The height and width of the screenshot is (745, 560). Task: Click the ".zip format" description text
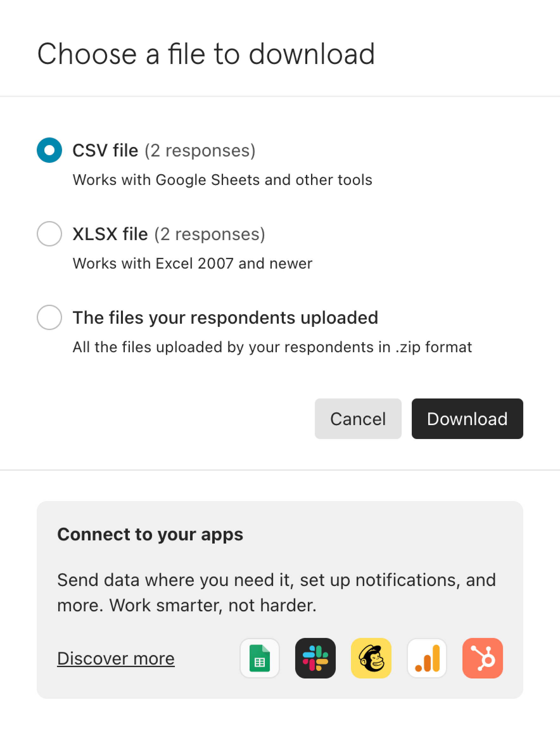[x=272, y=347]
